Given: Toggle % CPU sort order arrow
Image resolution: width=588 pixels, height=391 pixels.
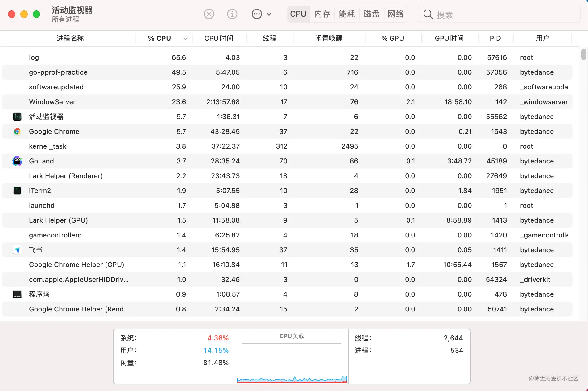Looking at the screenshot, I should [185, 39].
